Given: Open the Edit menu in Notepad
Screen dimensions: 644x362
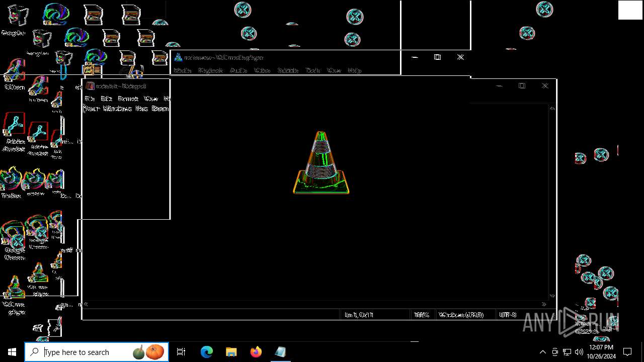Looking at the screenshot, I should [106, 99].
